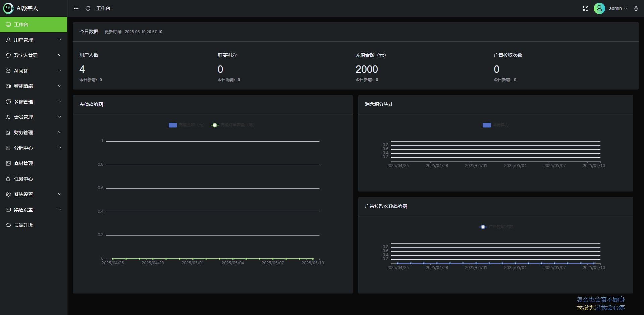Open the admin account dropdown arrow

(626, 8)
